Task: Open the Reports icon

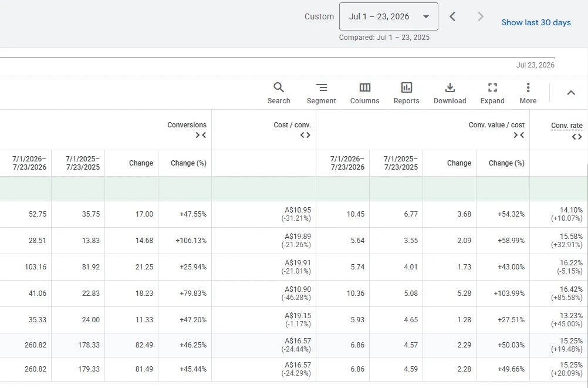Action: (x=407, y=93)
